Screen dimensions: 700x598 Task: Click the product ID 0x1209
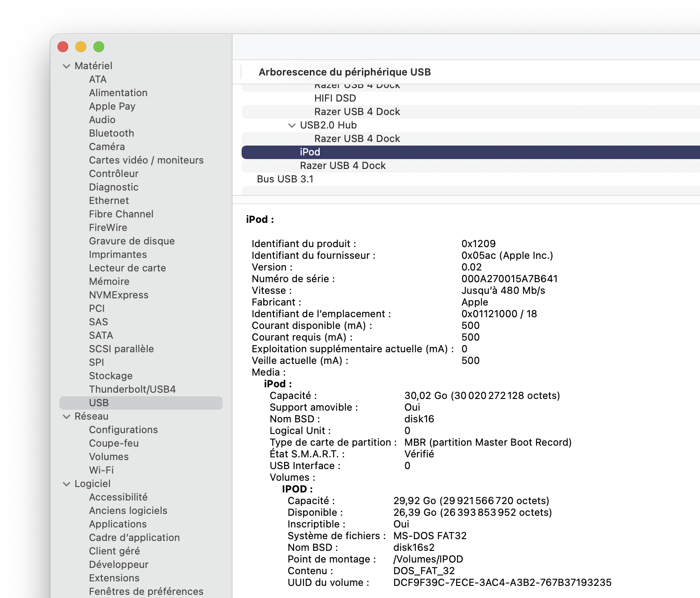coord(479,244)
